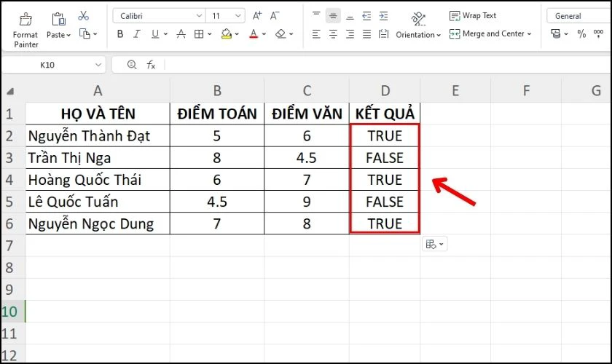This screenshot has width=612, height=364.
Task: Click the select-all corner triangle
Action: point(10,92)
